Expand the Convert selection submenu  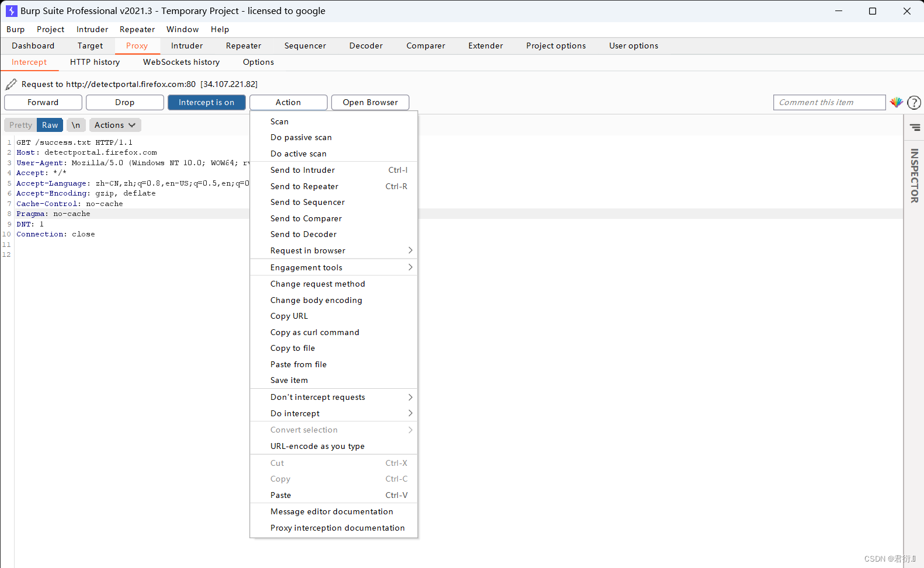point(334,430)
